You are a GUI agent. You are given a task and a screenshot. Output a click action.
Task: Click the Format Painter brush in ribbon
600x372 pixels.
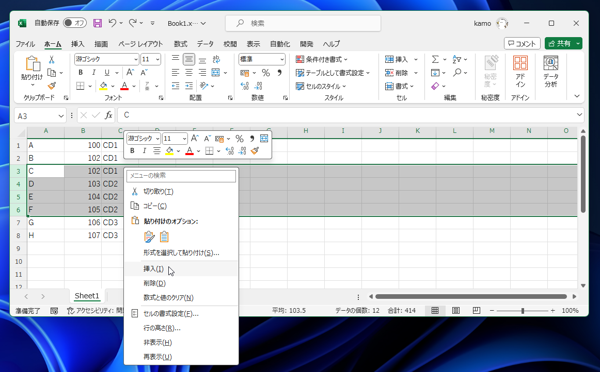pyautogui.click(x=52, y=86)
